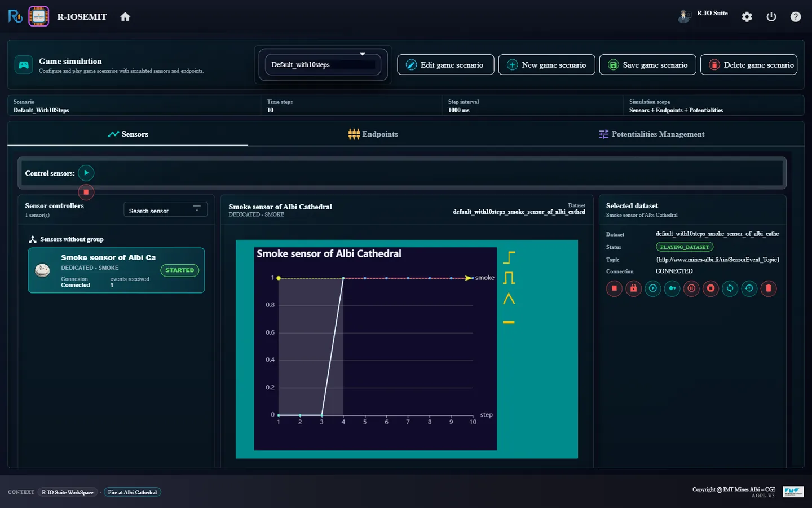The height and width of the screenshot is (508, 812).
Task: Click the step-forward arrow dataset icon
Action: click(x=672, y=288)
